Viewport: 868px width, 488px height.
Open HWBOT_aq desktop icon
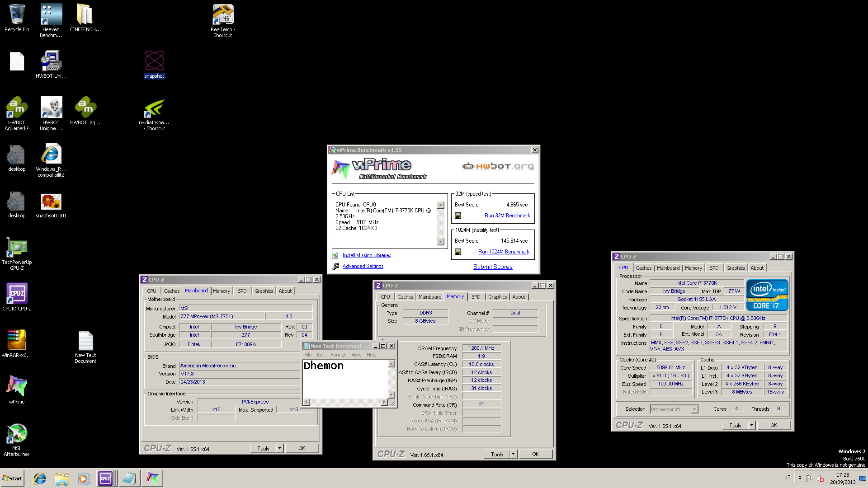[x=85, y=111]
